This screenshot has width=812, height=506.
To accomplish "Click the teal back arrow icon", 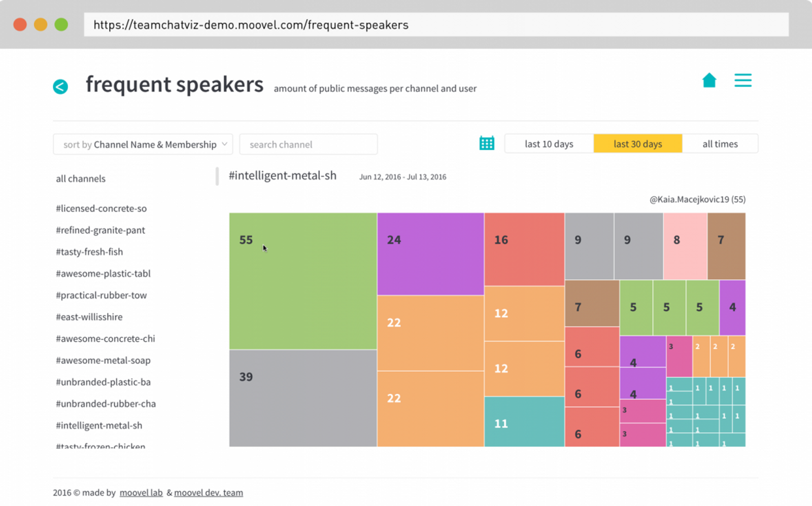I will [60, 87].
